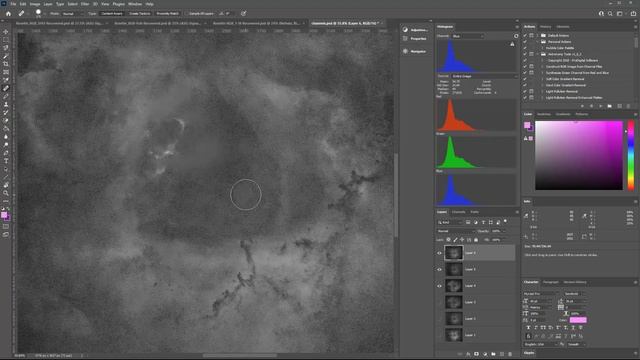Select the Hand tool
640x360 pixels.
coord(6,185)
